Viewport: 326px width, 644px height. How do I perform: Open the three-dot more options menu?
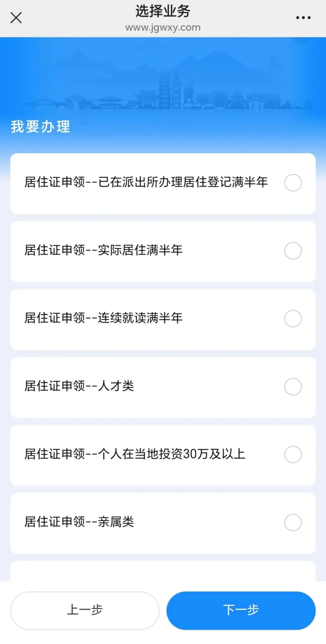303,18
